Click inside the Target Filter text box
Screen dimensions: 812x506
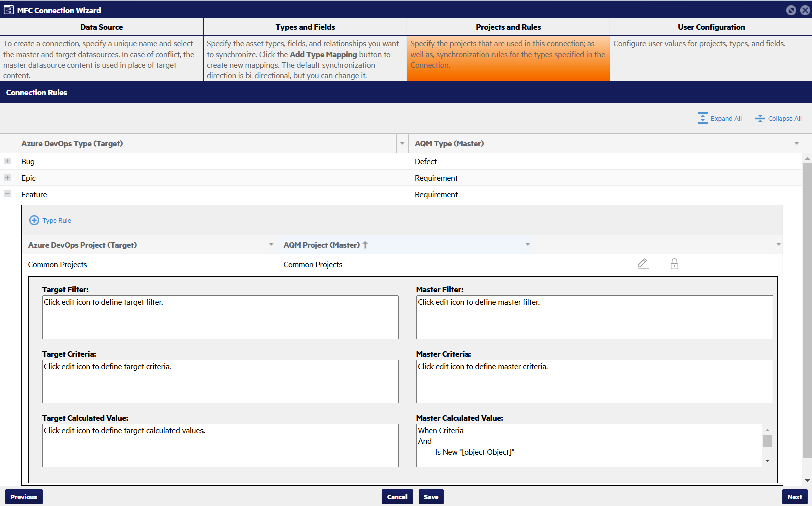[x=220, y=317]
